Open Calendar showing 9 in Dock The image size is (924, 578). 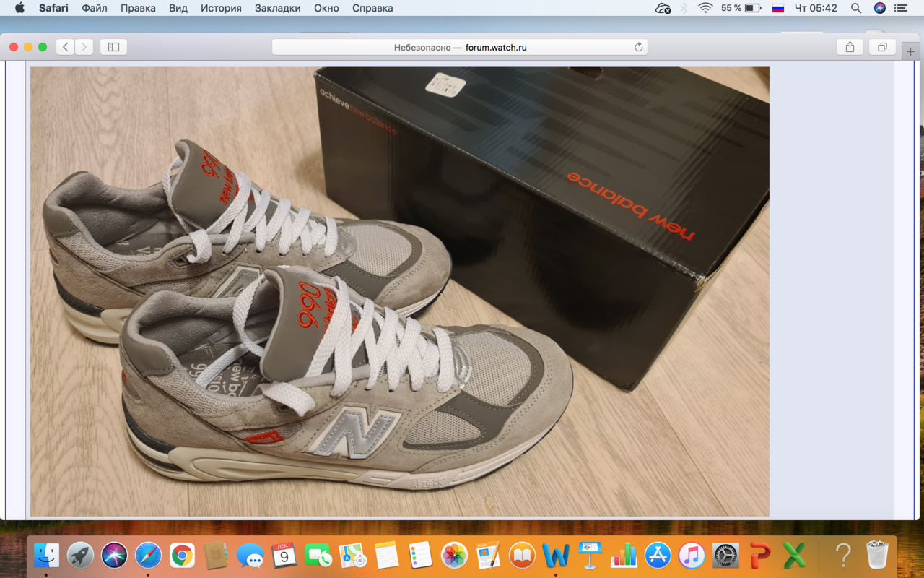click(x=284, y=555)
